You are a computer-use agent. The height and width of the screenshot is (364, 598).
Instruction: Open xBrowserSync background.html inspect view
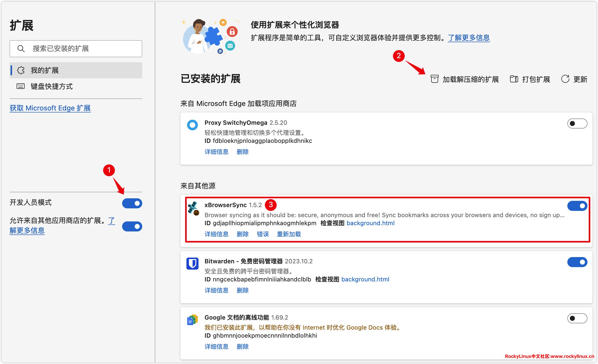coord(370,223)
